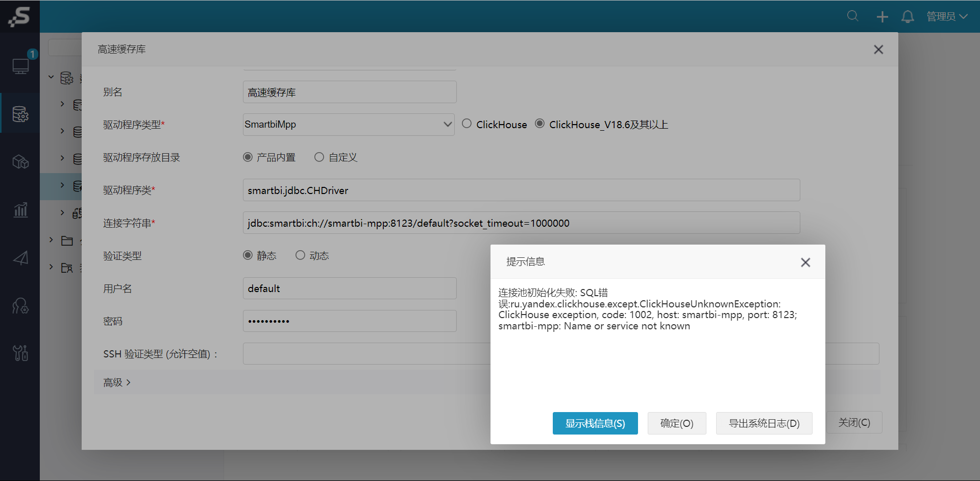
Task: Open the system tools sidebar icon
Action: pos(20,353)
